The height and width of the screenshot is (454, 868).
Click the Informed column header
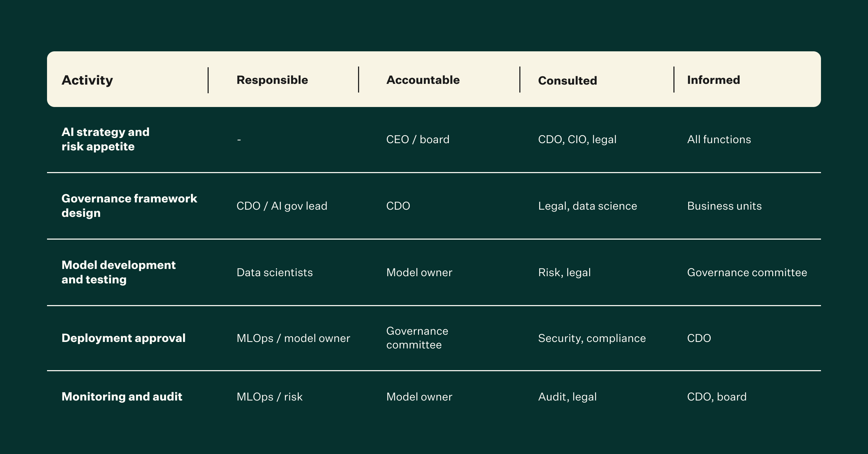[x=714, y=80]
